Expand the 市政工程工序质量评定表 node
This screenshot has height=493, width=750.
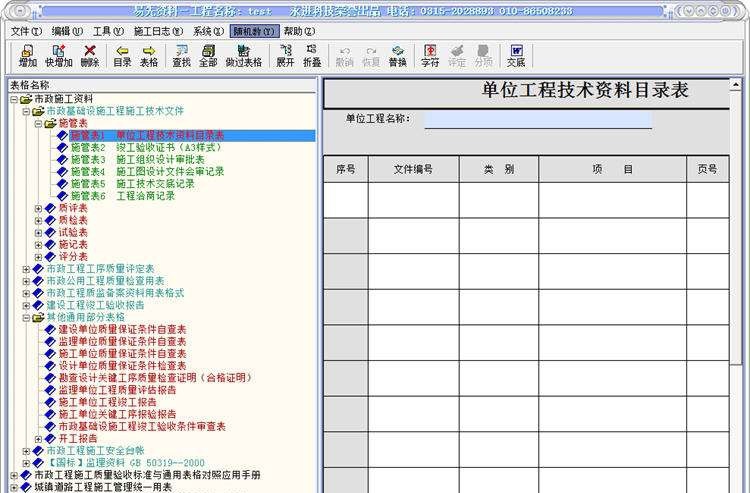point(26,269)
